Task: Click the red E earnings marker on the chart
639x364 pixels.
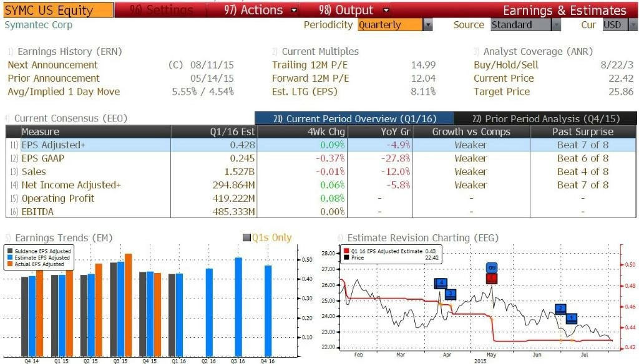Action: (492, 279)
